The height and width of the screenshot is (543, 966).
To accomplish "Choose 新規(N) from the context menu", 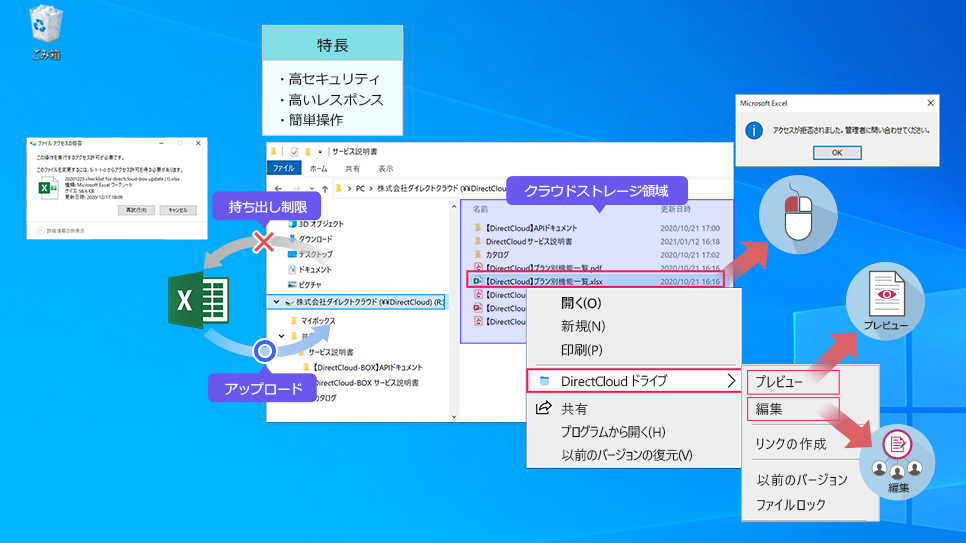I will [583, 326].
